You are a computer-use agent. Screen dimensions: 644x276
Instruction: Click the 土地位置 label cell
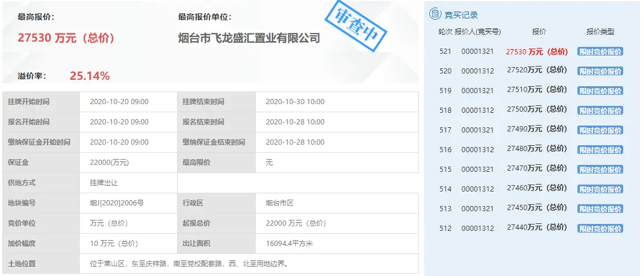click(x=41, y=264)
